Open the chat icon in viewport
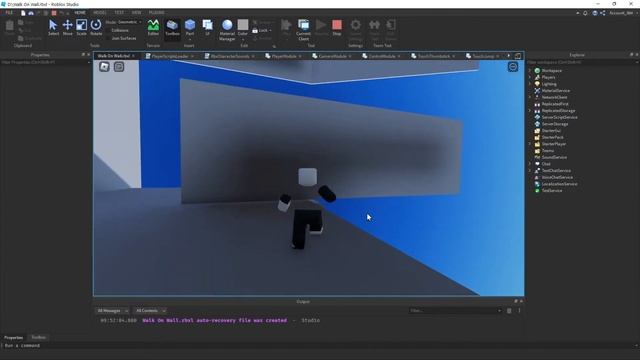The height and width of the screenshot is (360, 640). click(119, 67)
